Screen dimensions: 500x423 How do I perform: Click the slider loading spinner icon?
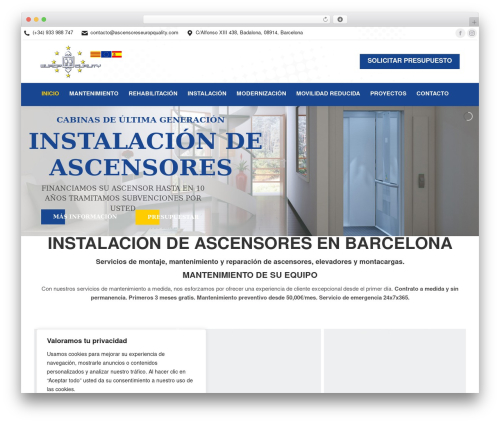(468, 117)
